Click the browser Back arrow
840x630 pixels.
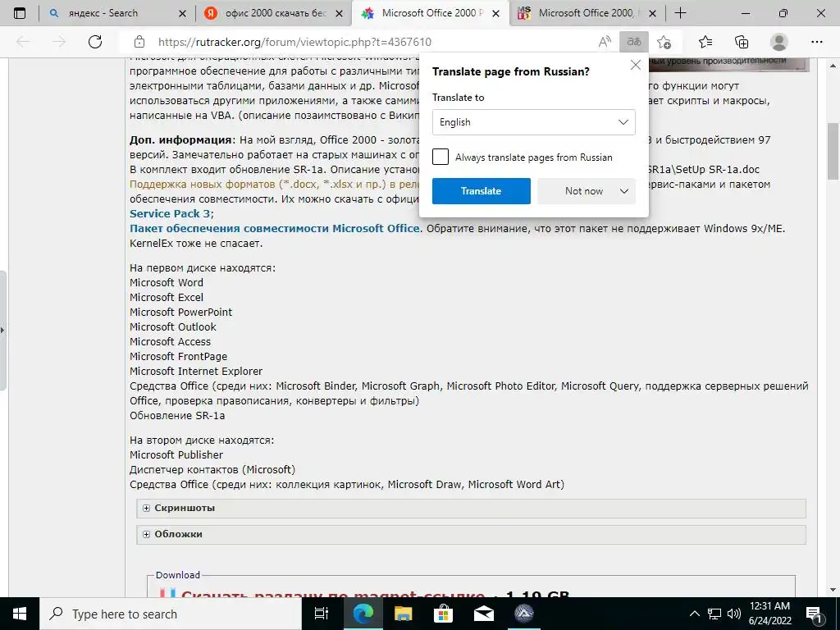pyautogui.click(x=23, y=42)
